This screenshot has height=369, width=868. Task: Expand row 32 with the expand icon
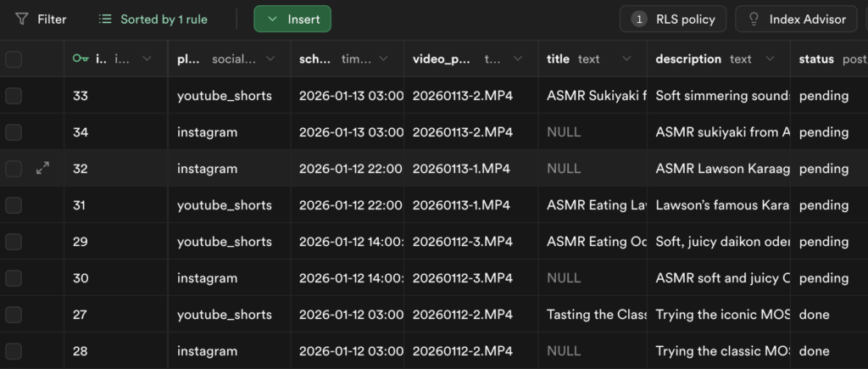[x=42, y=169]
